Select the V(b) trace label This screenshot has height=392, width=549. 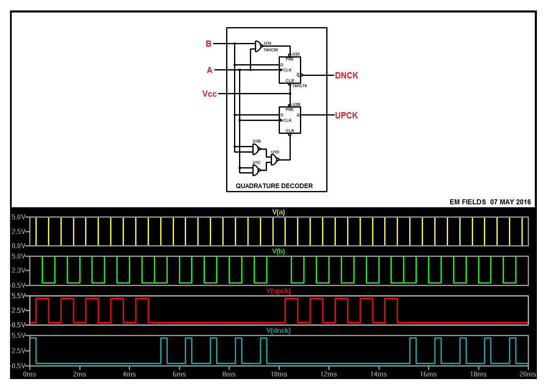(x=279, y=251)
